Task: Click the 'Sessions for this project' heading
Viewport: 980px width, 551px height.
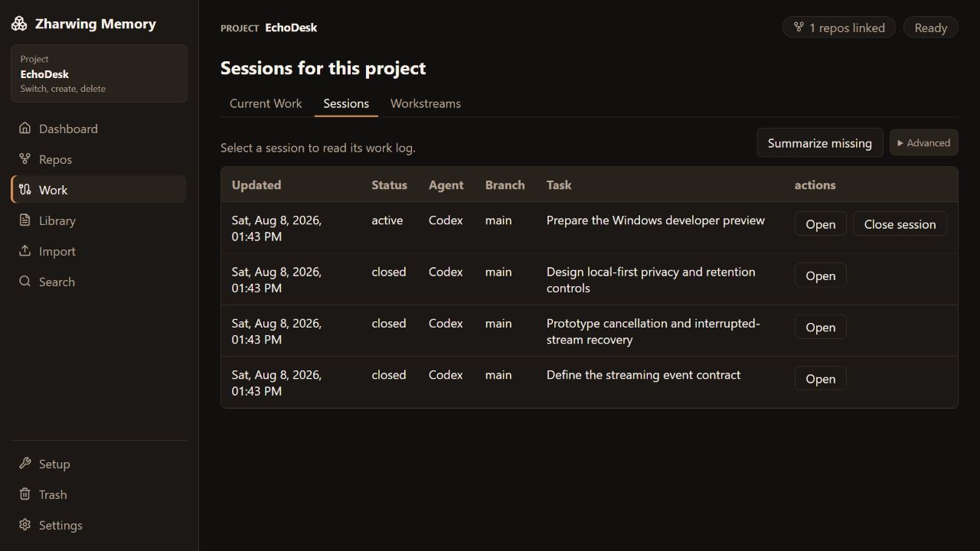Action: [323, 68]
